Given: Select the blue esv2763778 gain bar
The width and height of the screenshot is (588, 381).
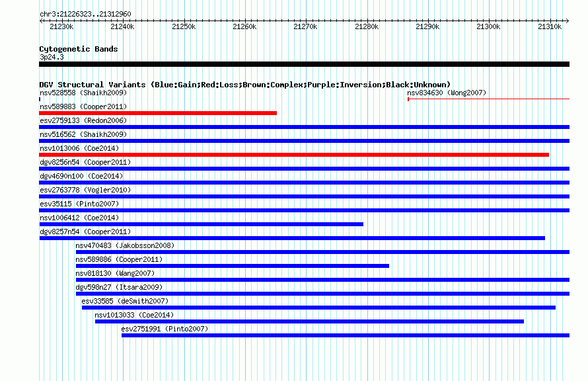Looking at the screenshot, I should [305, 196].
